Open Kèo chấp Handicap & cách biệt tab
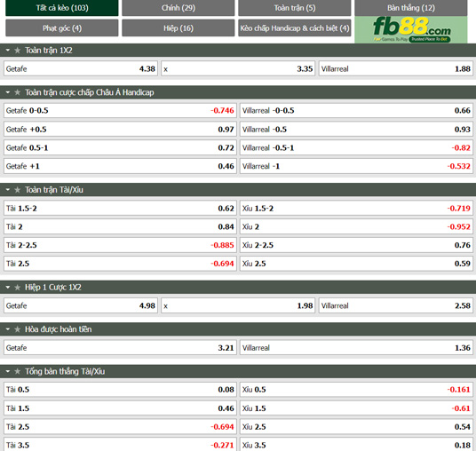 [x=295, y=28]
